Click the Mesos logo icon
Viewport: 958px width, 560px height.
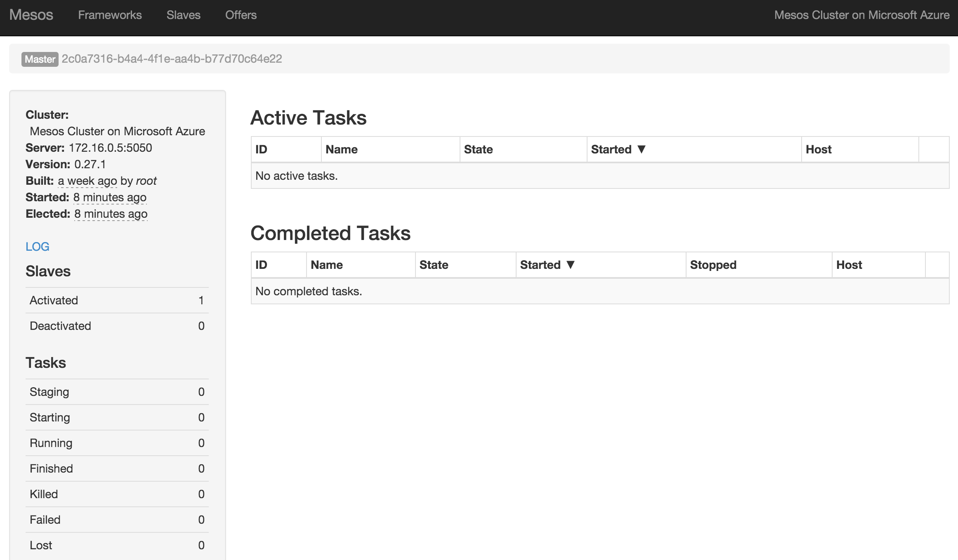pyautogui.click(x=32, y=15)
